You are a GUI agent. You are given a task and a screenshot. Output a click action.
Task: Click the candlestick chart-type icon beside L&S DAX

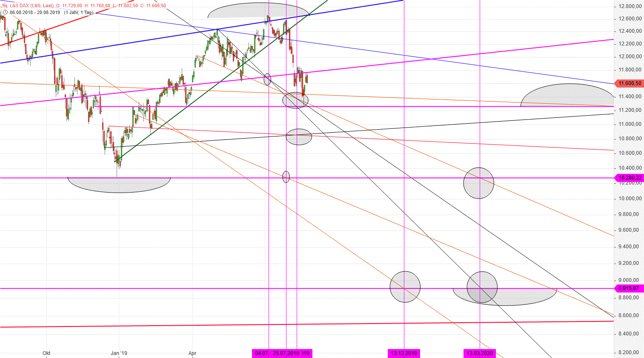(x=5, y=6)
